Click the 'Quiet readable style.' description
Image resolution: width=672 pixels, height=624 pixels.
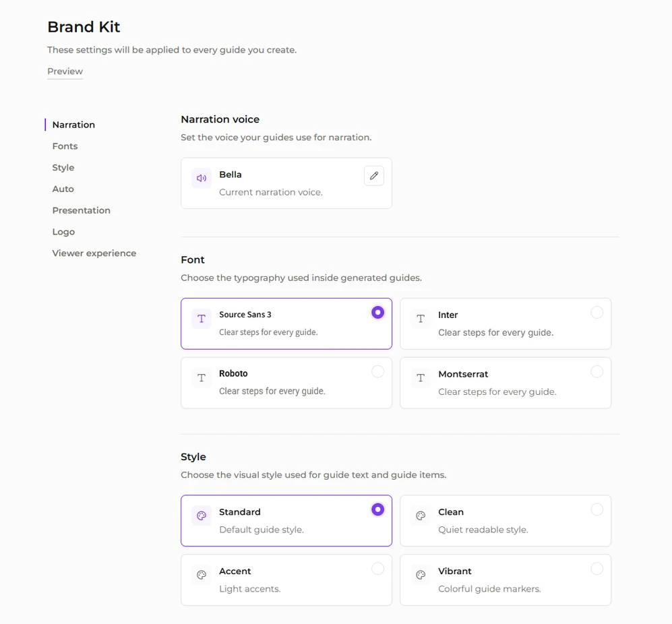pos(483,530)
